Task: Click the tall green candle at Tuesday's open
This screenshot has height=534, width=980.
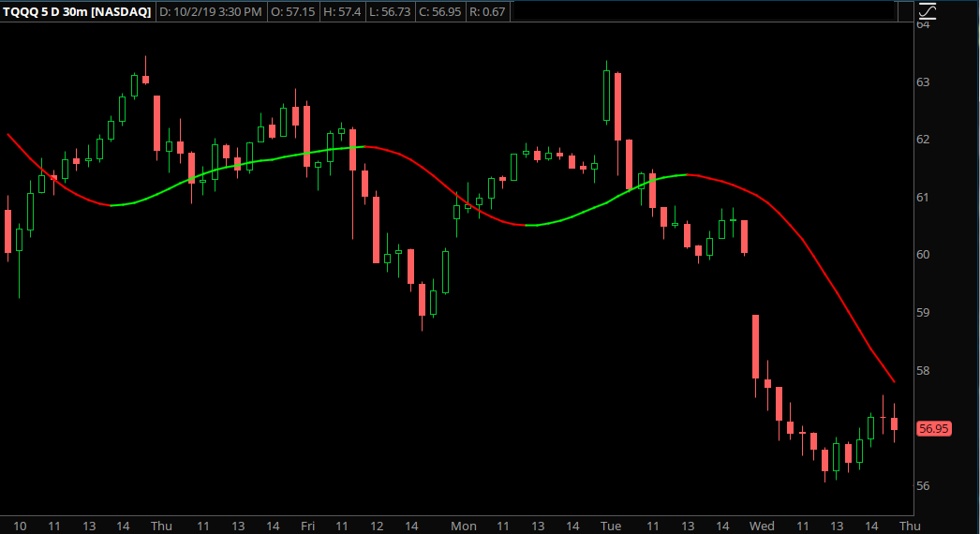Action: click(607, 96)
